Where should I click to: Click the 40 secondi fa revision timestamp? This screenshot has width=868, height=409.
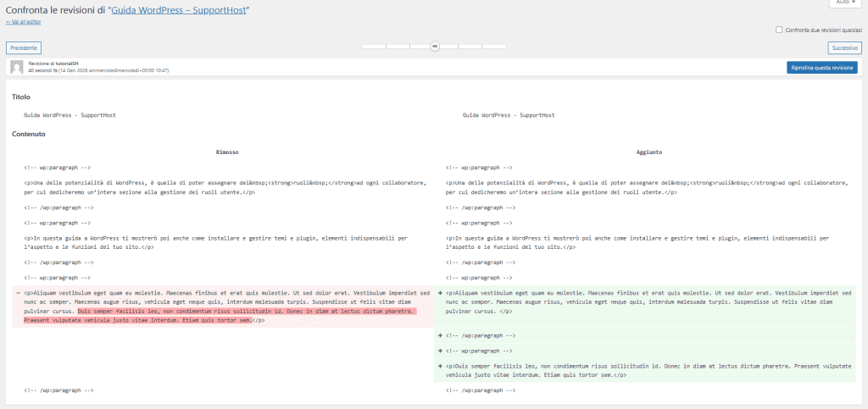(98, 70)
